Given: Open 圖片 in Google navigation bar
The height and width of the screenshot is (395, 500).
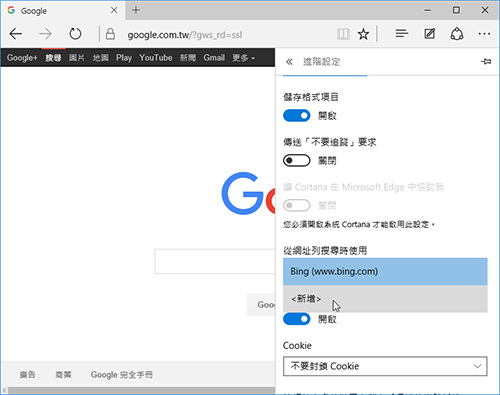Looking at the screenshot, I should pos(77,58).
